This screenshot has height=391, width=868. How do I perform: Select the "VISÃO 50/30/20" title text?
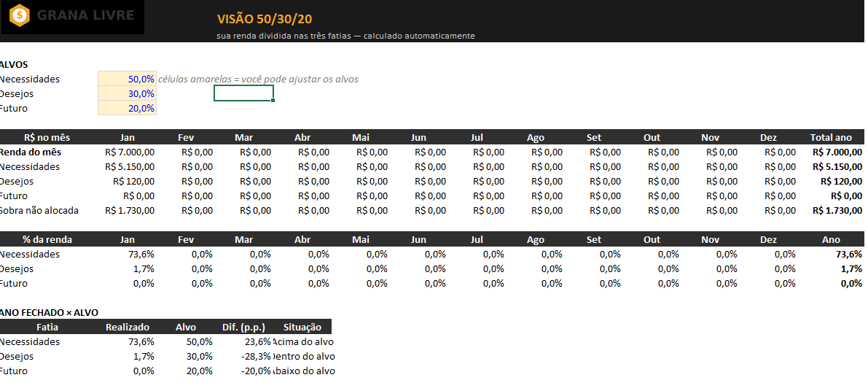coord(265,20)
